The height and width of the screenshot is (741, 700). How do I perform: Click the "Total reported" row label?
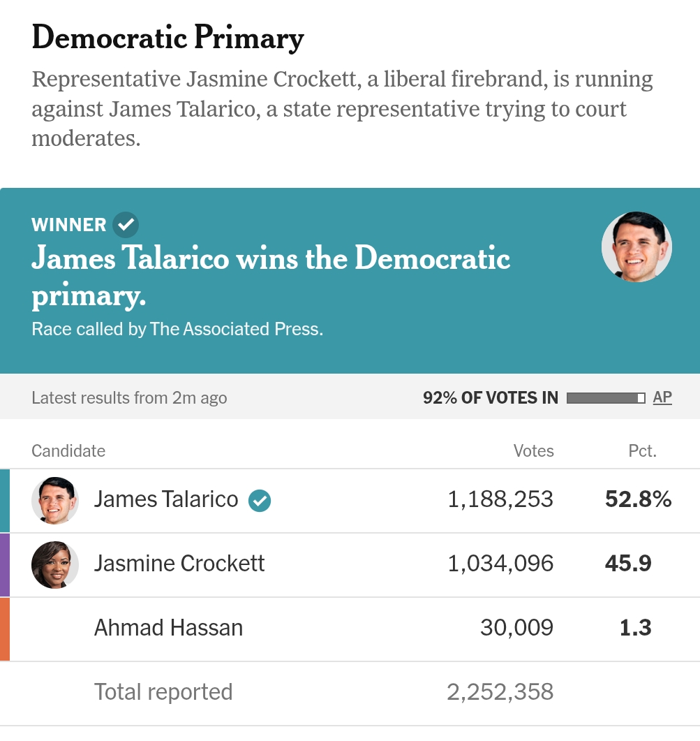163,692
